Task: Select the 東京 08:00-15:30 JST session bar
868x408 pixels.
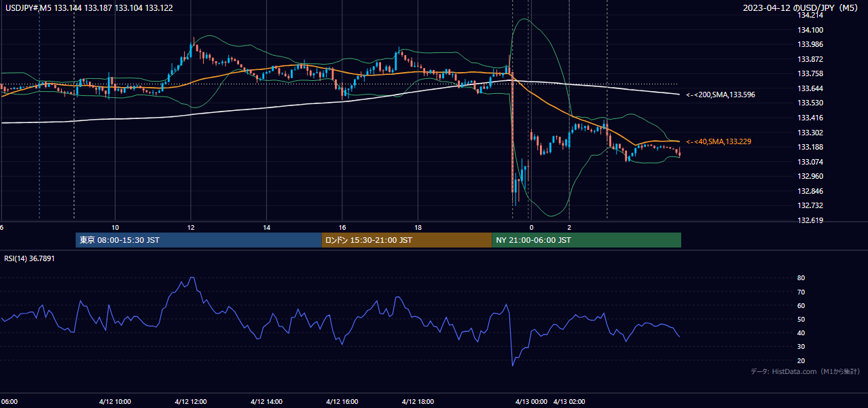Action: pyautogui.click(x=198, y=240)
